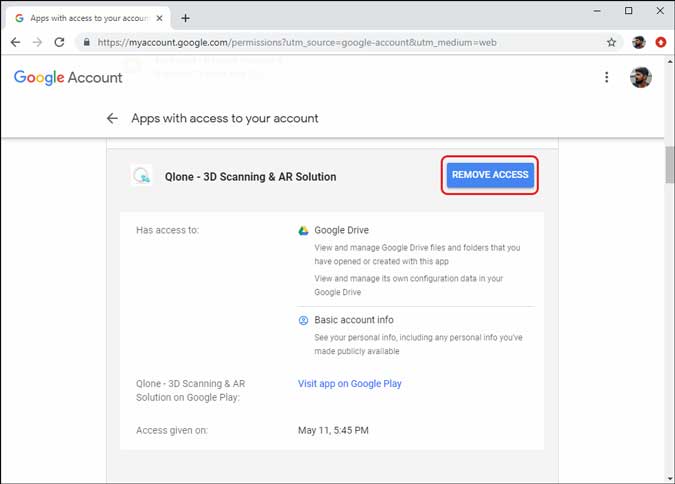Select the Apps with access browser tab
The width and height of the screenshot is (675, 484).
pyautogui.click(x=85, y=18)
